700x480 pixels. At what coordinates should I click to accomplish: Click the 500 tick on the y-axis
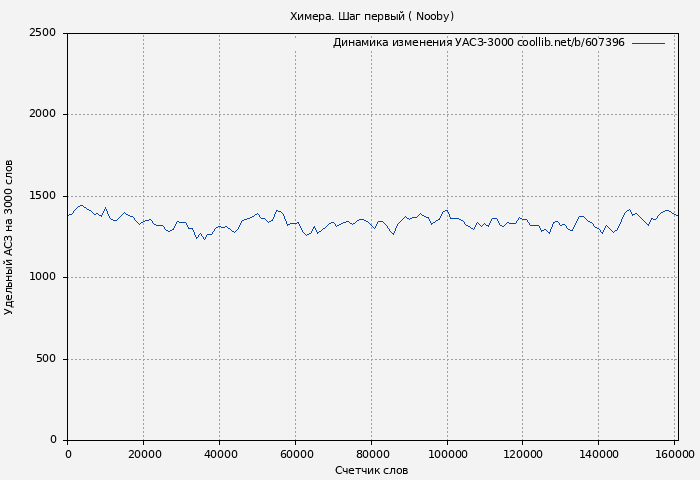coord(46,359)
